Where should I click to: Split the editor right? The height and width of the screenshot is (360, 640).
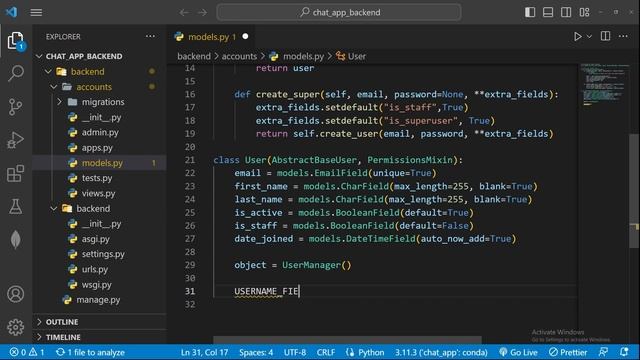coord(605,36)
